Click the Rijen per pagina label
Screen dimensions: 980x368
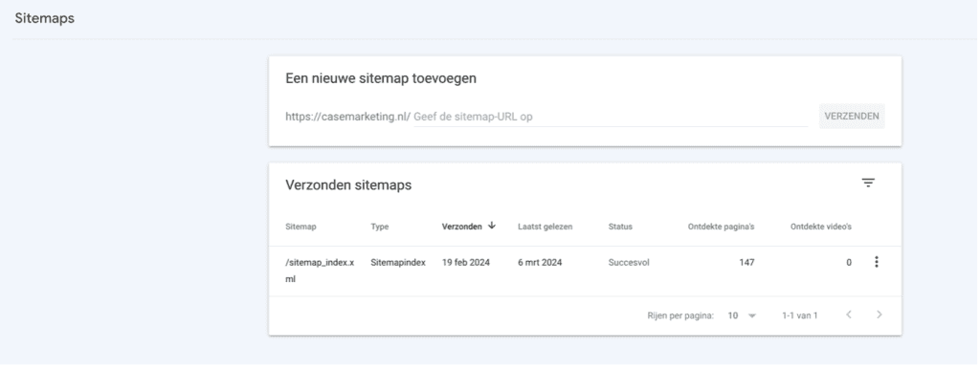click(680, 315)
